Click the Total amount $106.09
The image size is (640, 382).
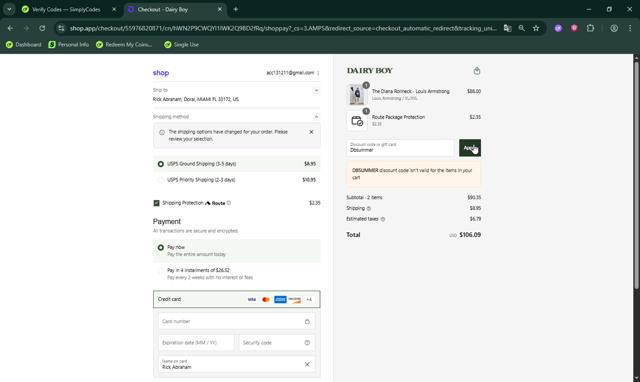point(470,235)
